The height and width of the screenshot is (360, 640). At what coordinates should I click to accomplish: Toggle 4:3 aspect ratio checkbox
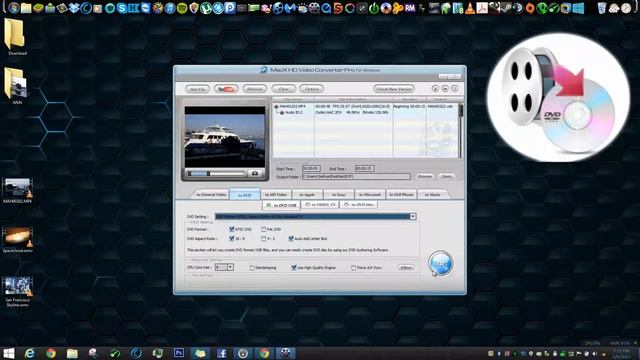pyautogui.click(x=263, y=238)
